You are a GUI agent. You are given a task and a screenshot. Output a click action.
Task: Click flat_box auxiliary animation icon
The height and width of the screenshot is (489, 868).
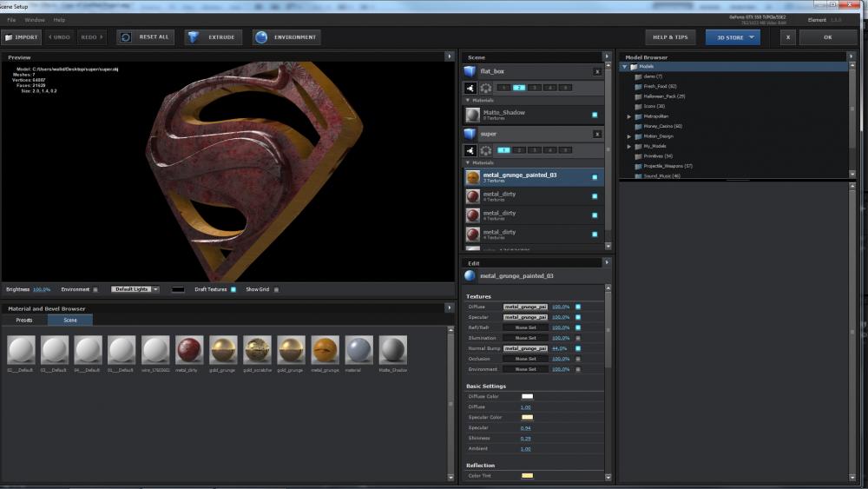click(470, 88)
